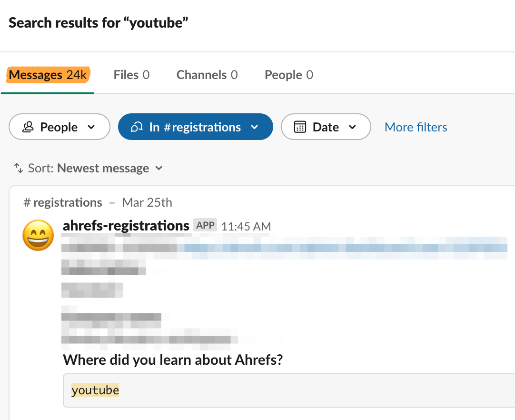This screenshot has width=515, height=420.
Task: Click the More filters link
Action: click(x=416, y=127)
